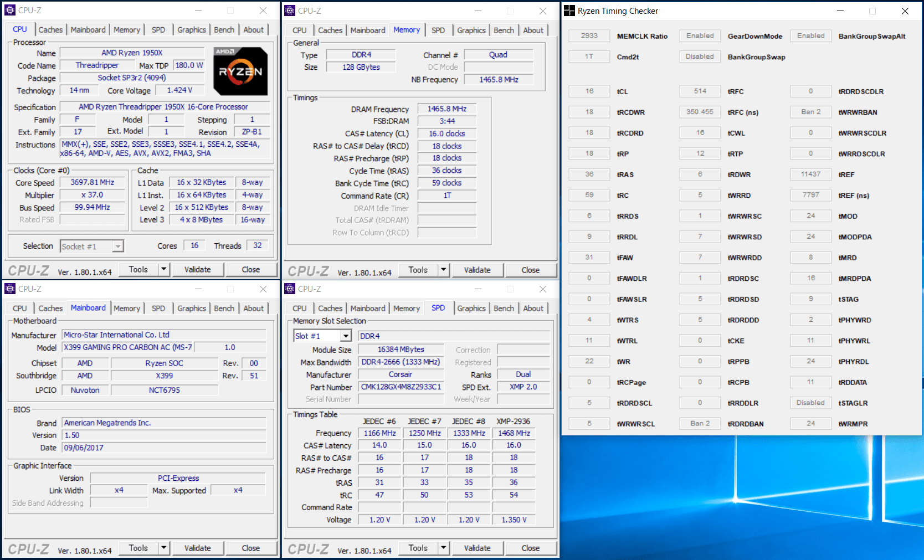
Task: Open the About tab in the CPU window
Action: coord(254,30)
